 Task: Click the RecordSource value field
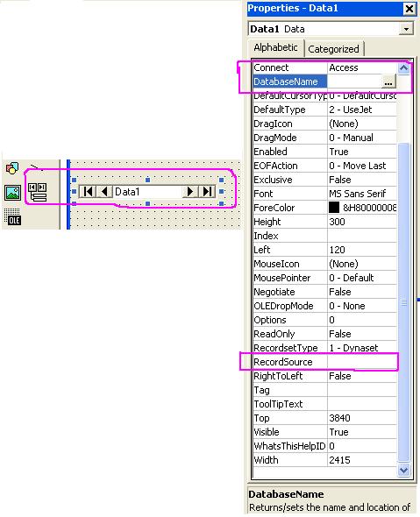click(x=362, y=362)
